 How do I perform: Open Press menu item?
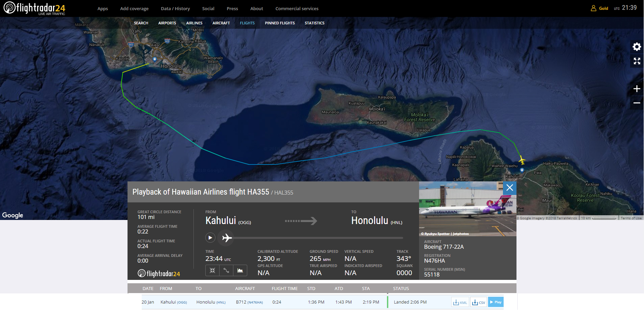(232, 8)
